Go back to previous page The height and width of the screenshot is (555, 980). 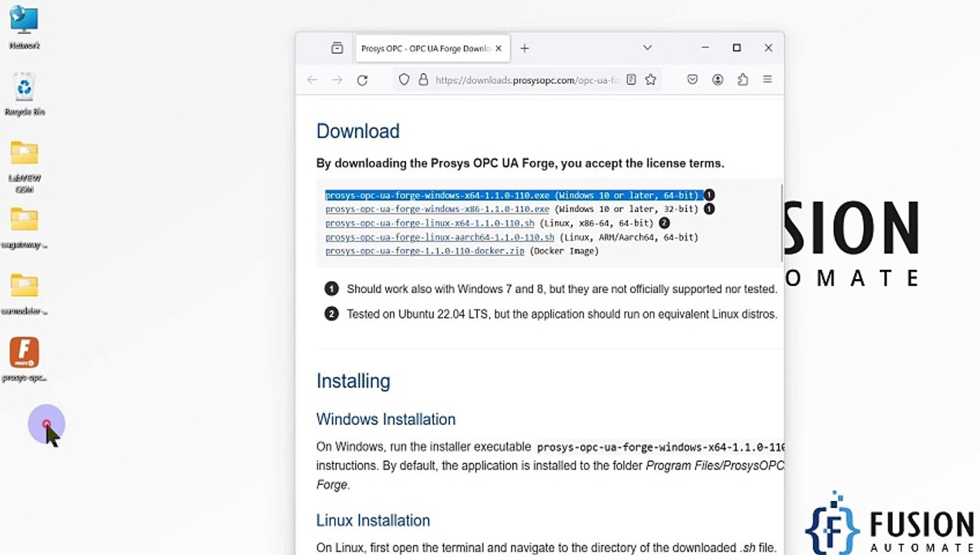(312, 79)
